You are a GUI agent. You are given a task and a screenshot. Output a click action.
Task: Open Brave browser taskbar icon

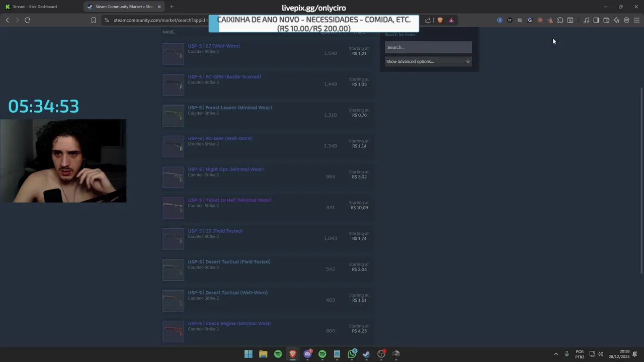[293, 354]
